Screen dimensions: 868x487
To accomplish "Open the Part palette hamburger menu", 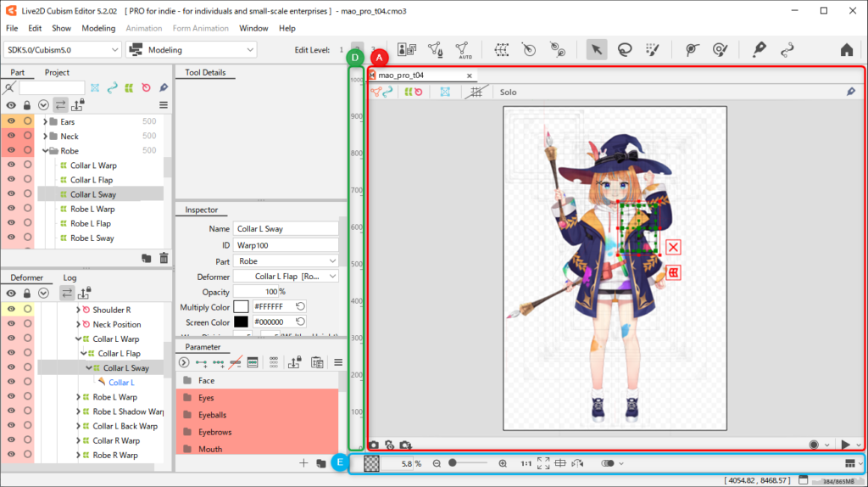I will coord(164,104).
